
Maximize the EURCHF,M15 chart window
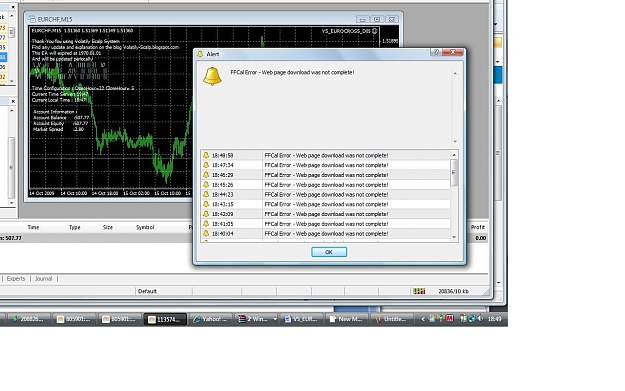point(377,19)
